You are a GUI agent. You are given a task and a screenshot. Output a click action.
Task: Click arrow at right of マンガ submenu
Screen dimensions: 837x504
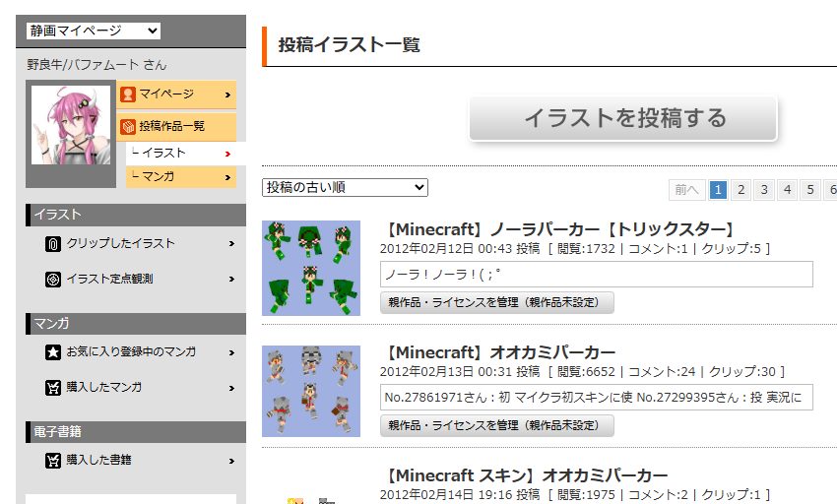pos(227,177)
